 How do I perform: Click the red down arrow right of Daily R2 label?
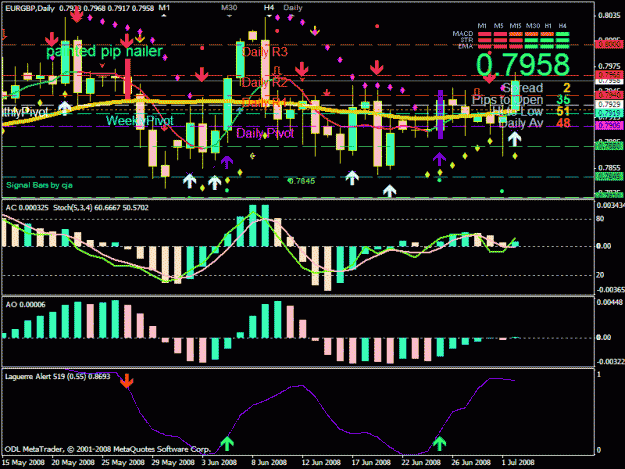pyautogui.click(x=302, y=69)
